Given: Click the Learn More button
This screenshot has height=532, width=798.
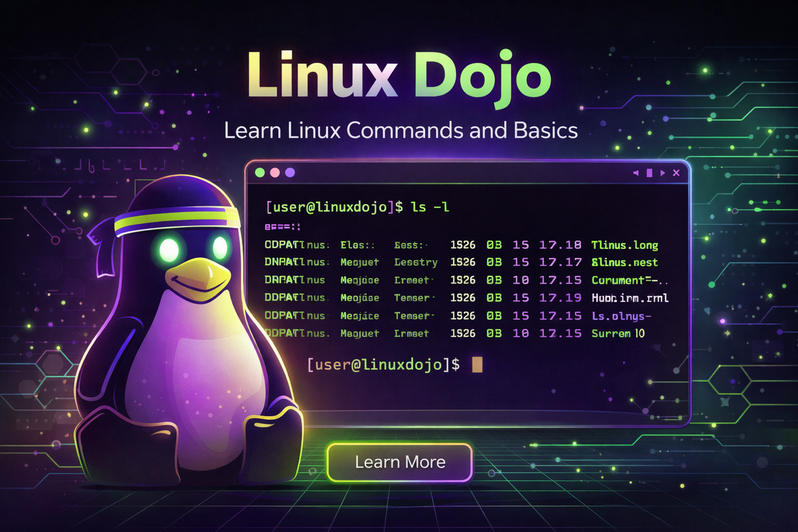Looking at the screenshot, I should tap(400, 462).
